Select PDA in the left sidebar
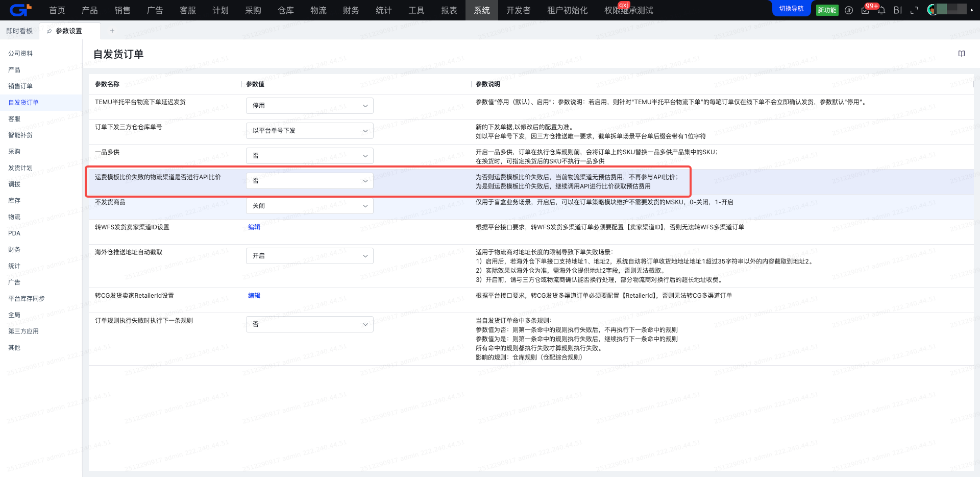 click(x=41, y=233)
